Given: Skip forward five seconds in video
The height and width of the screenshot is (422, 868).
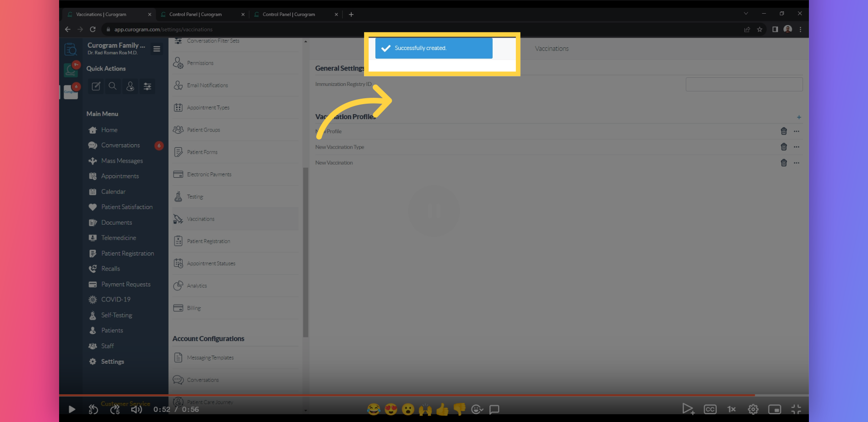Looking at the screenshot, I should point(115,409).
